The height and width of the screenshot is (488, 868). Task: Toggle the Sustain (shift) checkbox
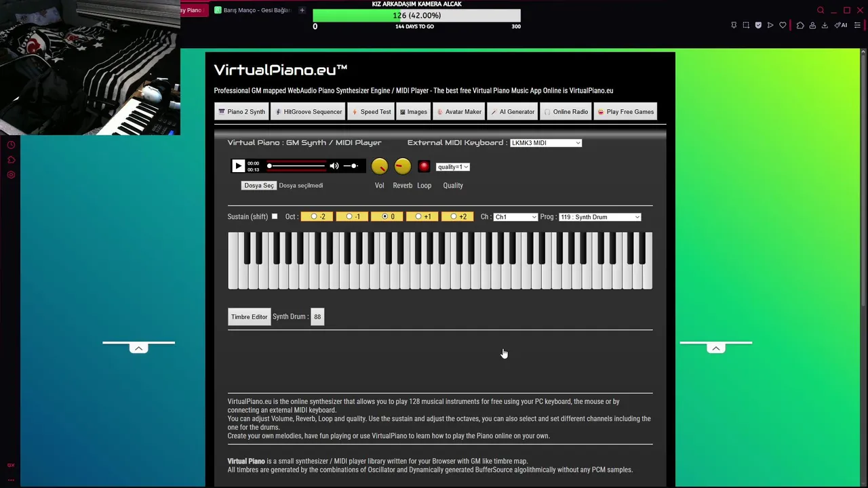(275, 217)
